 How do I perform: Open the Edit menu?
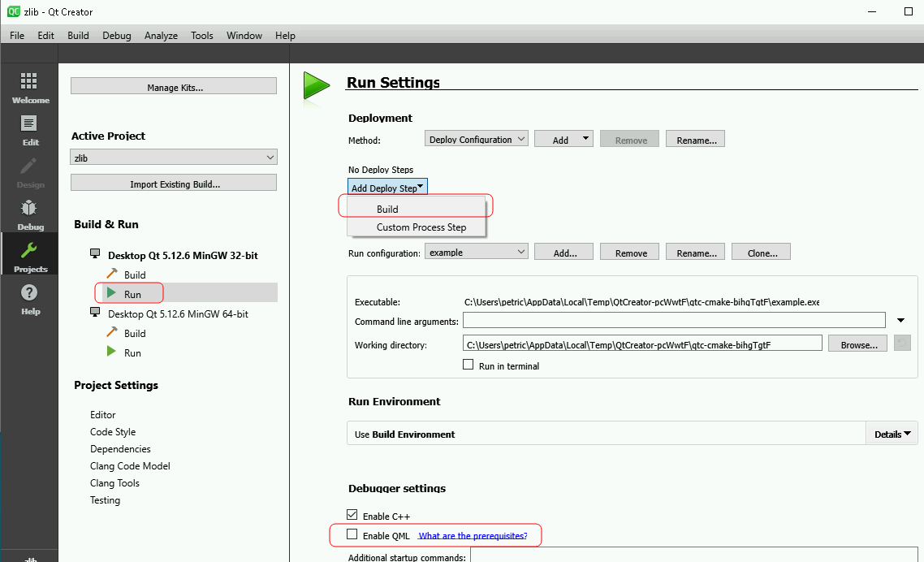[x=46, y=36]
